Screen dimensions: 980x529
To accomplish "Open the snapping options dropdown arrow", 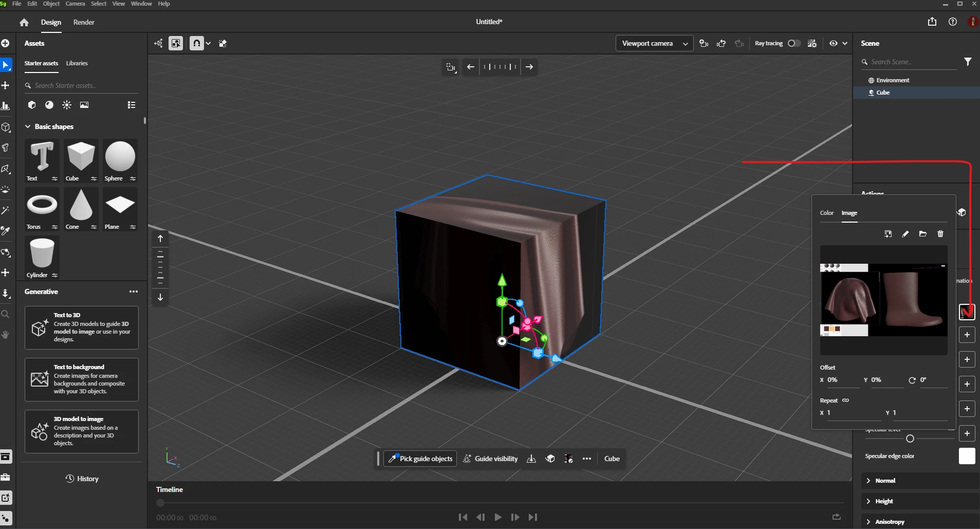I will click(208, 43).
